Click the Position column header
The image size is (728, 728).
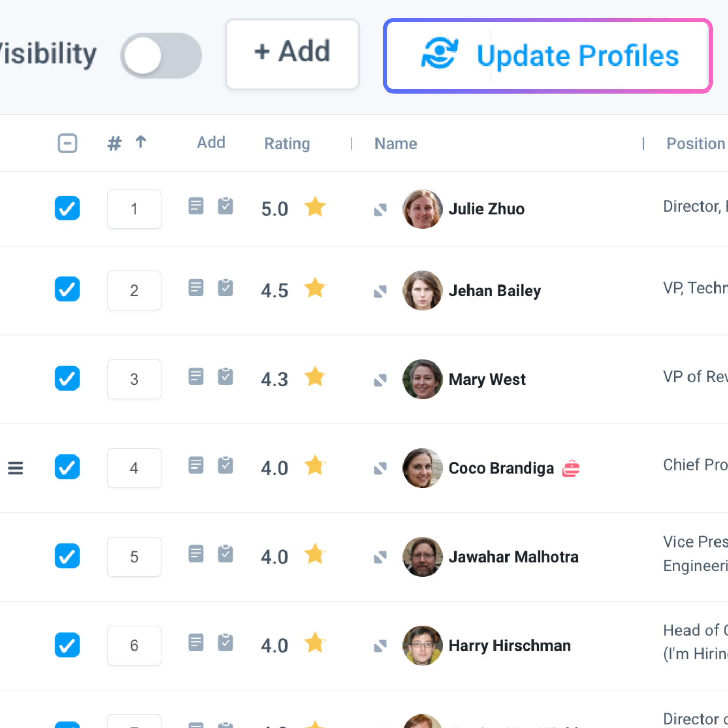click(x=696, y=144)
